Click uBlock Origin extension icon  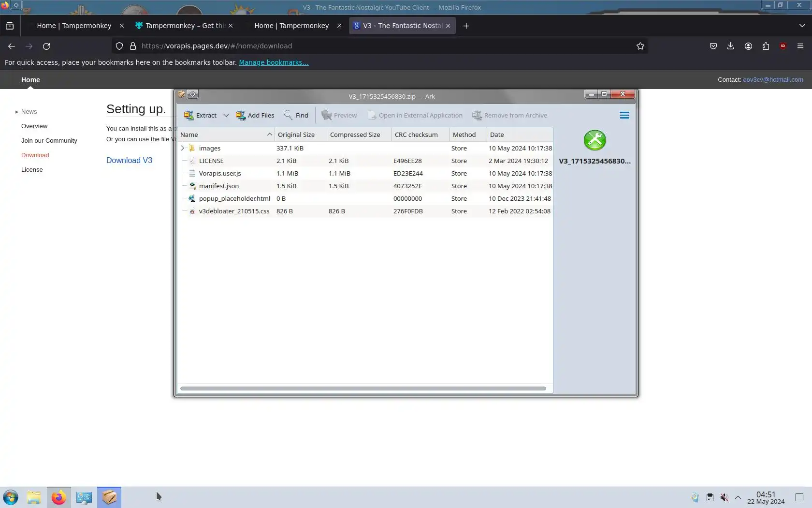point(783,46)
